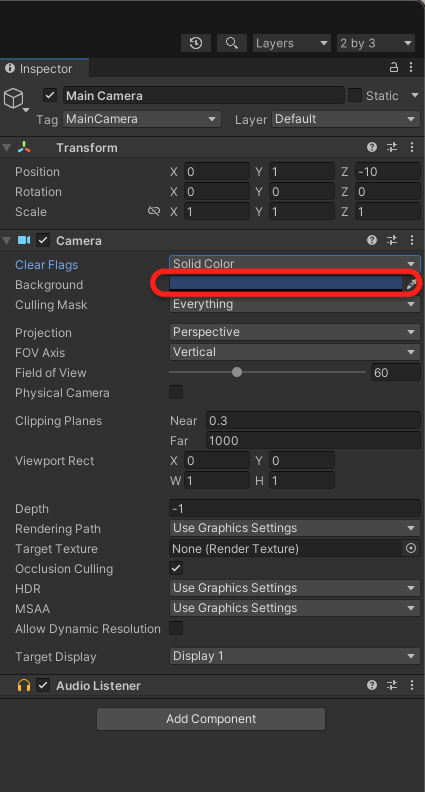
Task: Open Audio Listener three-dot menu
Action: [412, 685]
